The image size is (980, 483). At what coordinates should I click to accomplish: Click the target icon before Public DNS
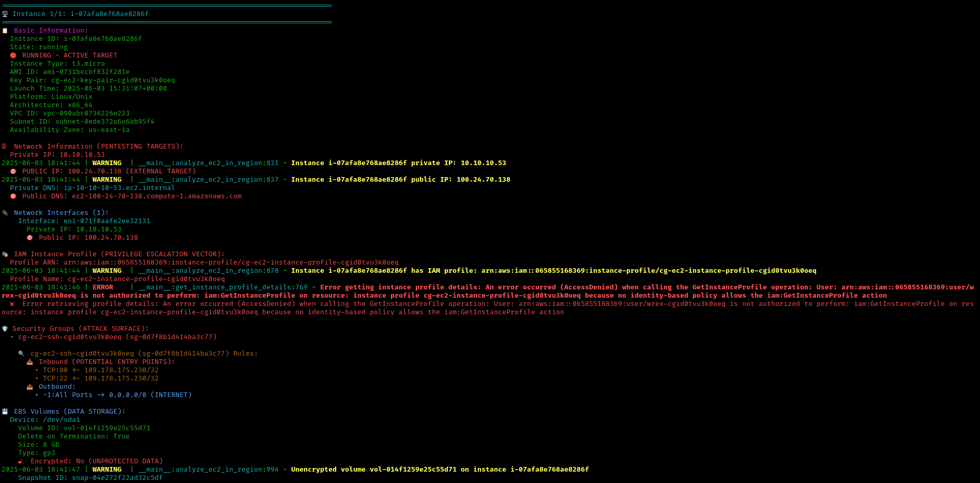point(13,196)
